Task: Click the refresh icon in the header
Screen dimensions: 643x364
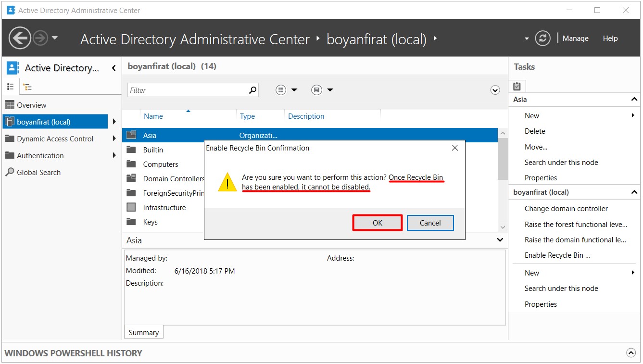Action: pyautogui.click(x=542, y=38)
